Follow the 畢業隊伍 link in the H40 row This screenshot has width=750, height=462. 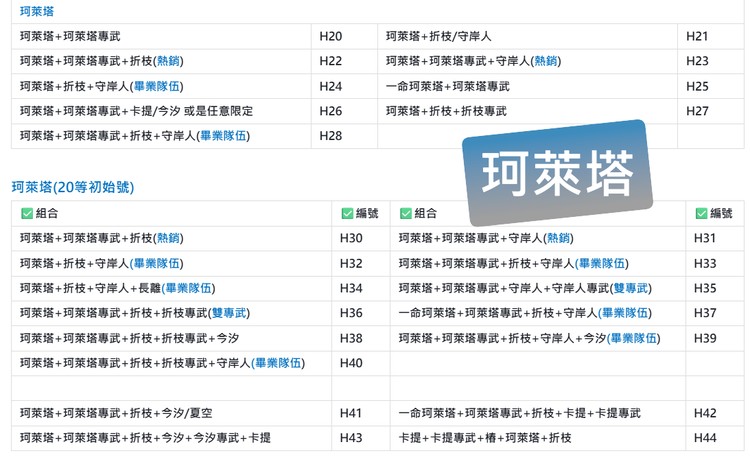[277, 363]
